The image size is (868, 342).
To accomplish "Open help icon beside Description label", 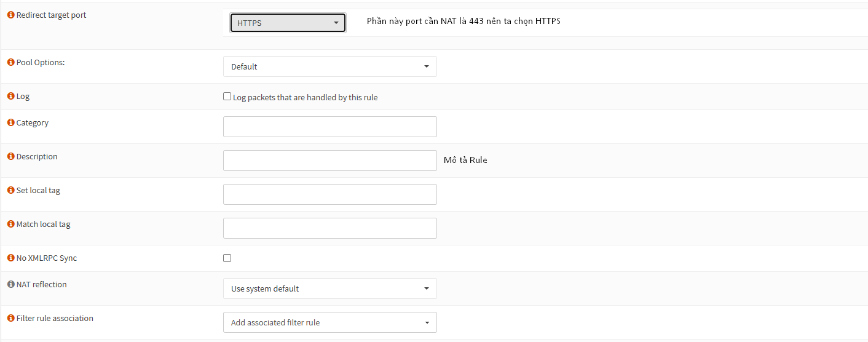I will 10,156.
